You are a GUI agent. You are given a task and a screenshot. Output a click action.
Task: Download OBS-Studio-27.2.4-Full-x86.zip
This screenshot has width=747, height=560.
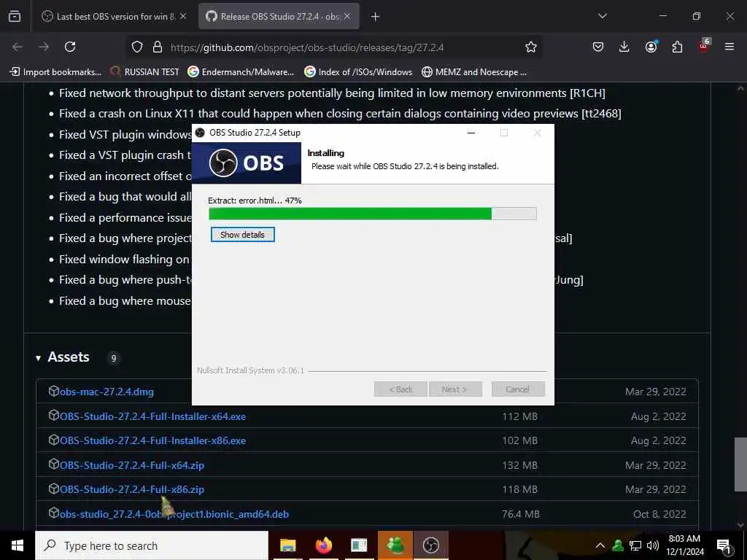click(132, 489)
